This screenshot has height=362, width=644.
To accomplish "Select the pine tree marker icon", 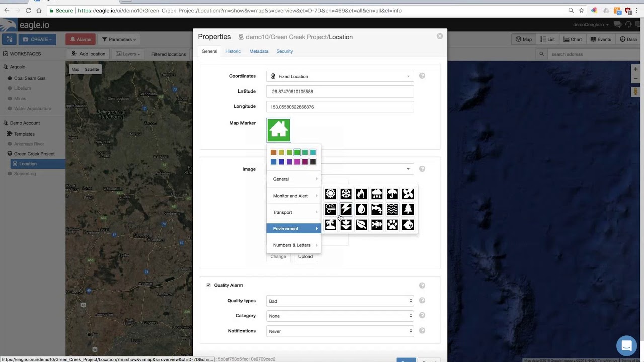I will [x=408, y=209].
